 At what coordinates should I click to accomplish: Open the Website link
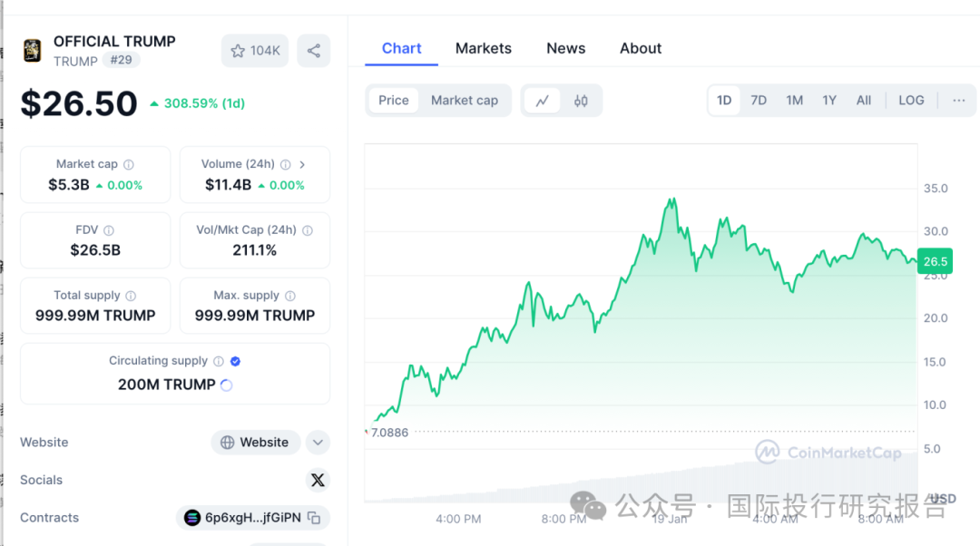pos(255,442)
